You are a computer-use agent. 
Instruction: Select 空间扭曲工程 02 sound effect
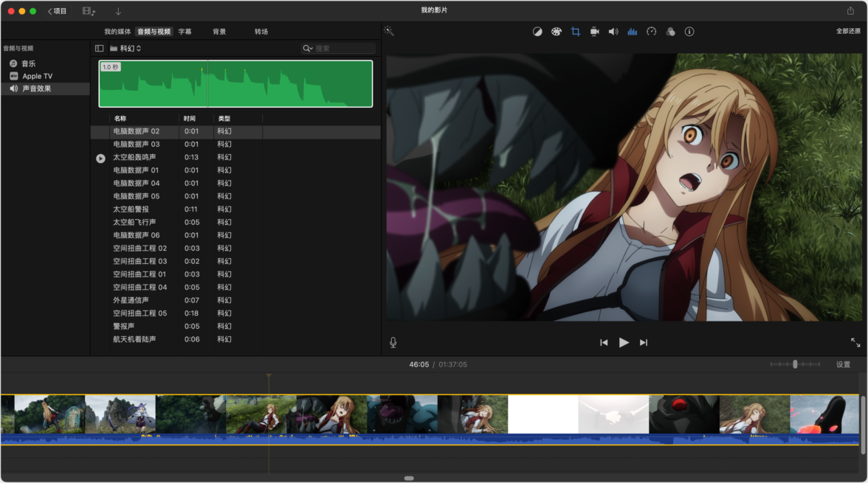click(235, 249)
